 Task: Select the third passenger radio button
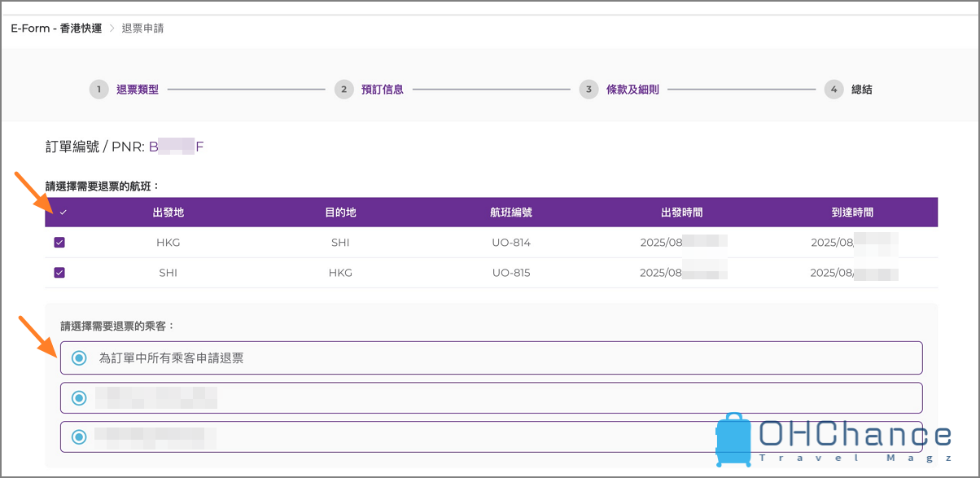pos(79,436)
